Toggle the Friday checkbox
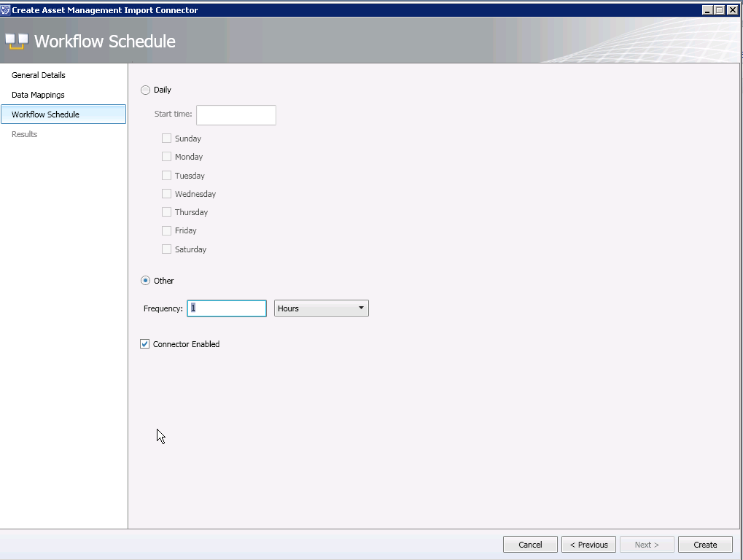The width and height of the screenshot is (743, 560). [167, 230]
